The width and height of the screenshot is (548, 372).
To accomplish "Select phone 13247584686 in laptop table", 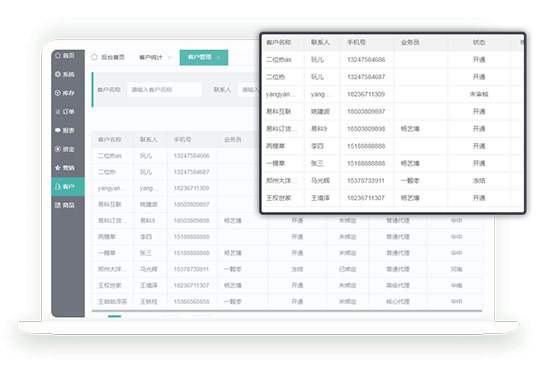I will (x=192, y=156).
